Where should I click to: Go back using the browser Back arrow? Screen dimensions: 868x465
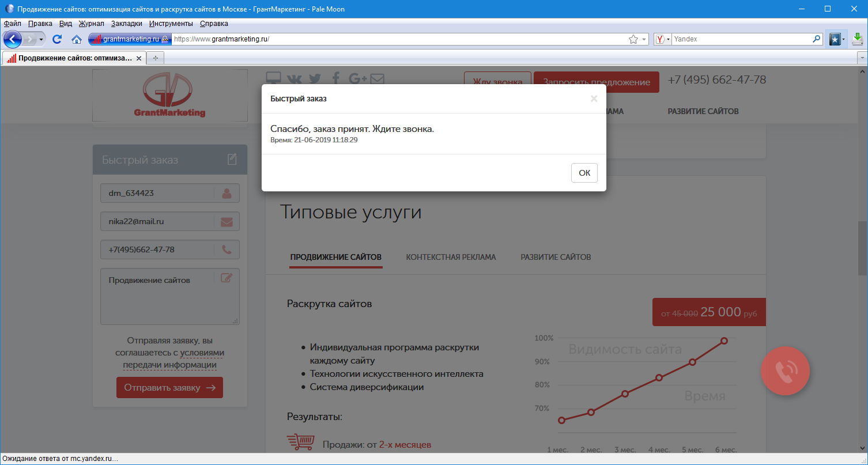[13, 39]
